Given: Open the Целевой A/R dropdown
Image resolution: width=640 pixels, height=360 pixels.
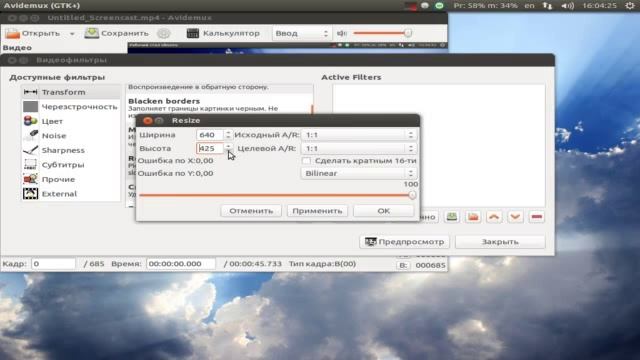Looking at the screenshot, I should coord(358,148).
